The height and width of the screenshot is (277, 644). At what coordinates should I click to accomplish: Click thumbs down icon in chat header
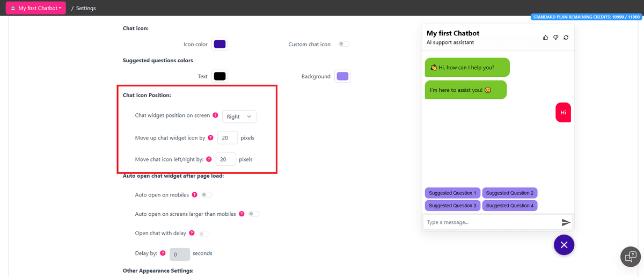coord(555,38)
